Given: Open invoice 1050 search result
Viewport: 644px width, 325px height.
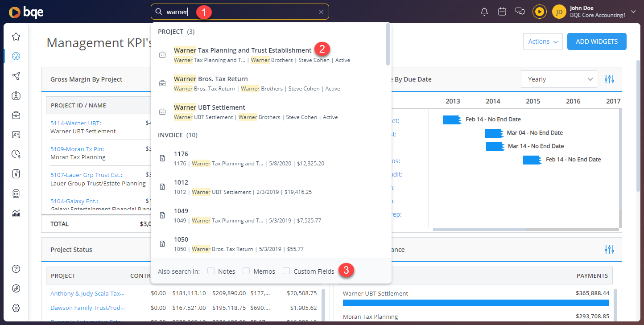Looking at the screenshot, I should coord(268,244).
